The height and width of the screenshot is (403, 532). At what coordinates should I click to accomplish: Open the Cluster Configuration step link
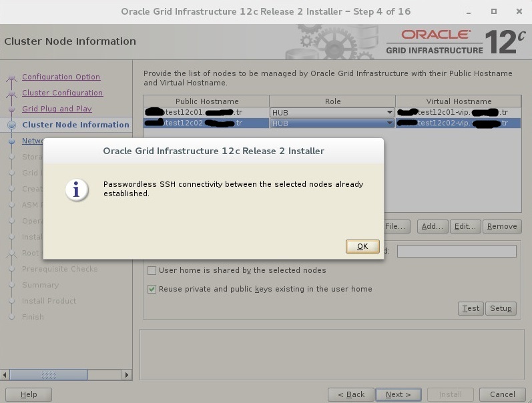[x=63, y=93]
